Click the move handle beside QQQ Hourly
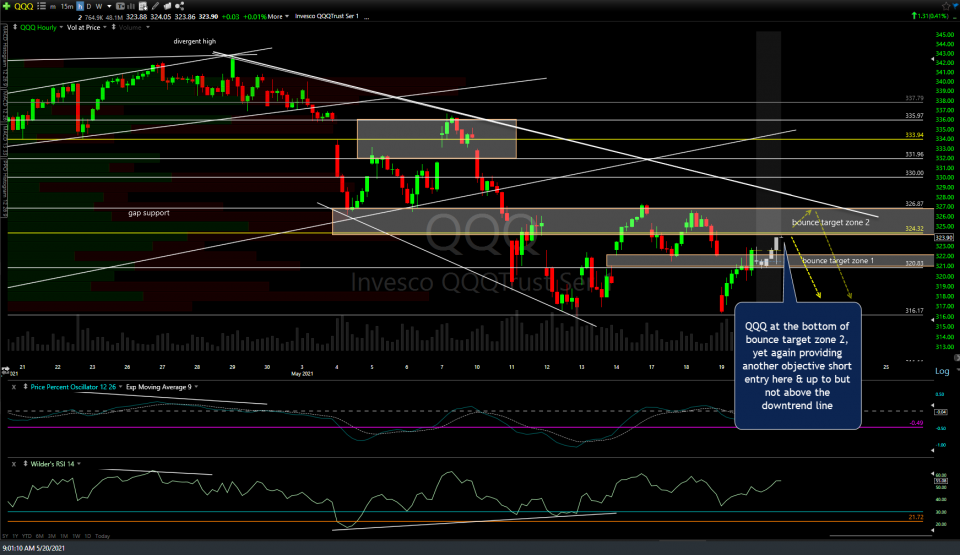The image size is (960, 555). click(x=15, y=27)
